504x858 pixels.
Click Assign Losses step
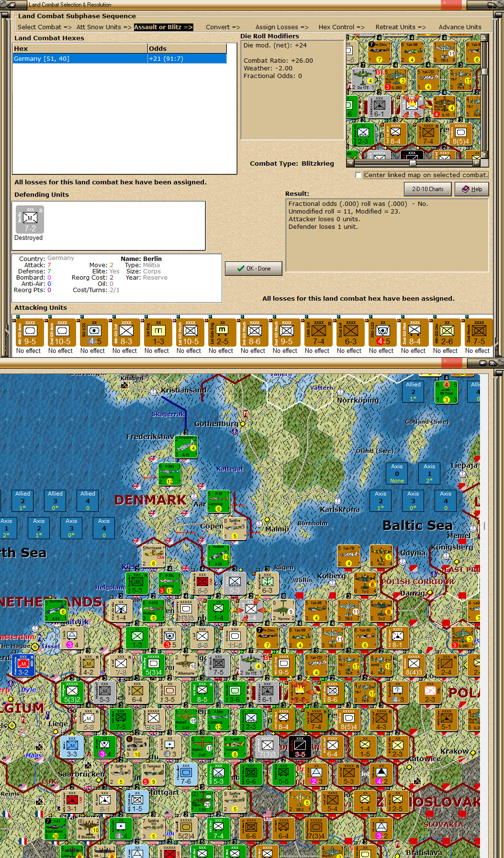(x=282, y=27)
